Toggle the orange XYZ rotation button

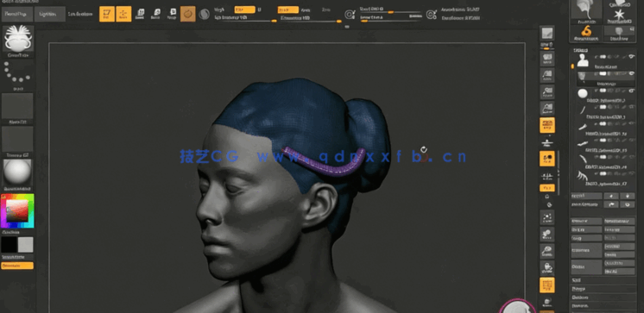547,188
